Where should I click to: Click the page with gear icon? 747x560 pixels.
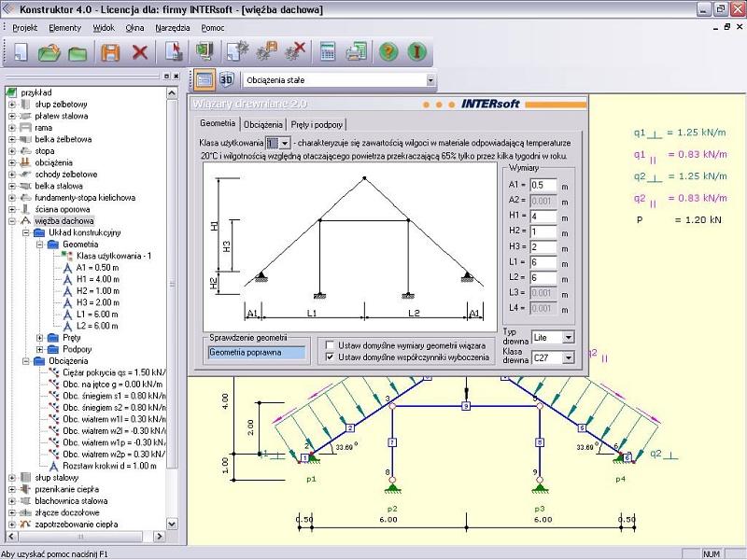[237, 51]
